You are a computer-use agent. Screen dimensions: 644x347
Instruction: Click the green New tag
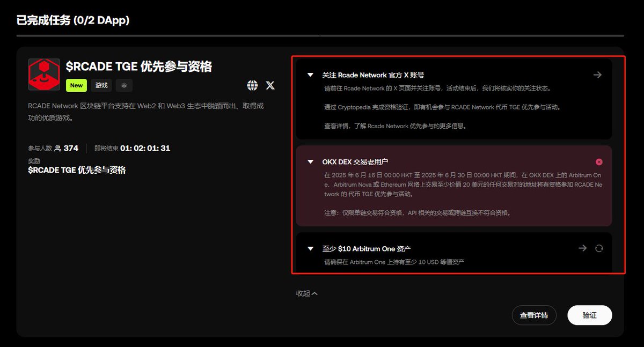click(77, 85)
